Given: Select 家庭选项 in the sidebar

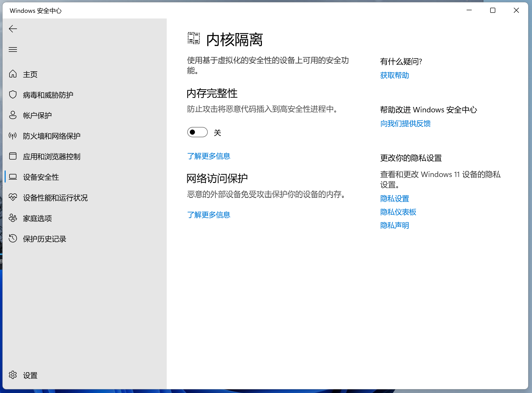Looking at the screenshot, I should pyautogui.click(x=85, y=218).
